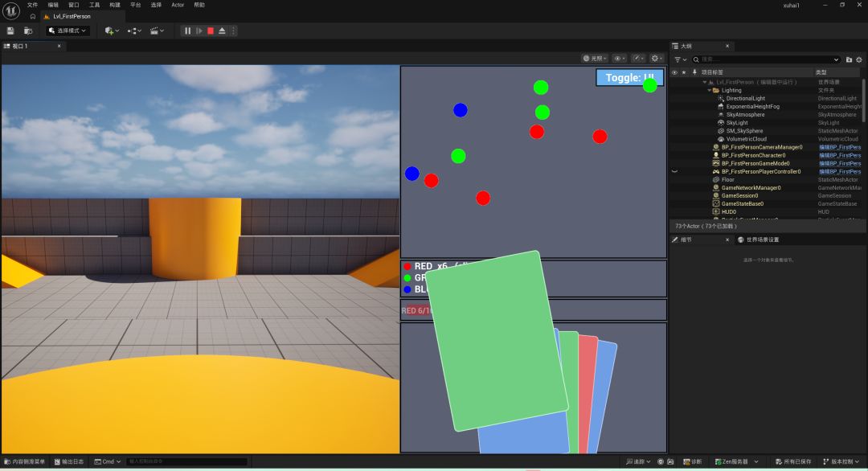
Task: Open the 工具 menu
Action: [x=95, y=5]
